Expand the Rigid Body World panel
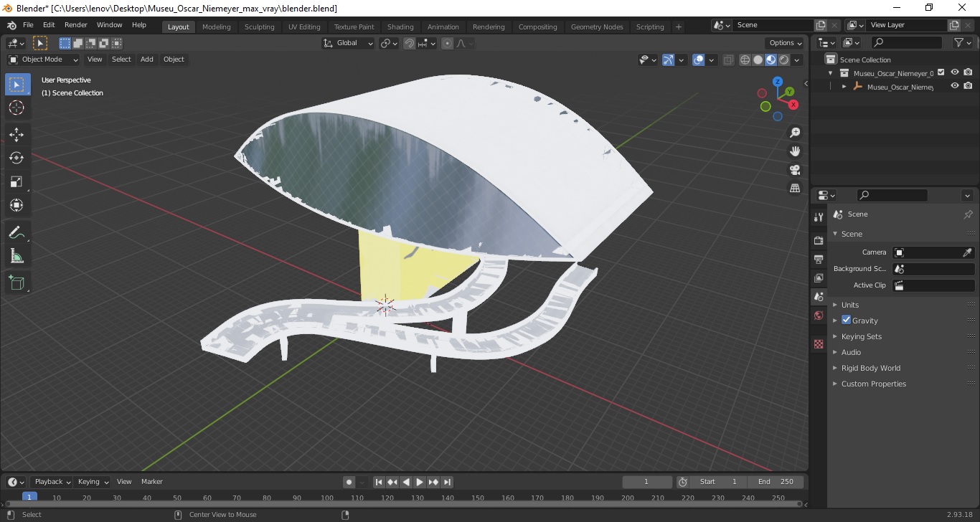 click(x=870, y=368)
